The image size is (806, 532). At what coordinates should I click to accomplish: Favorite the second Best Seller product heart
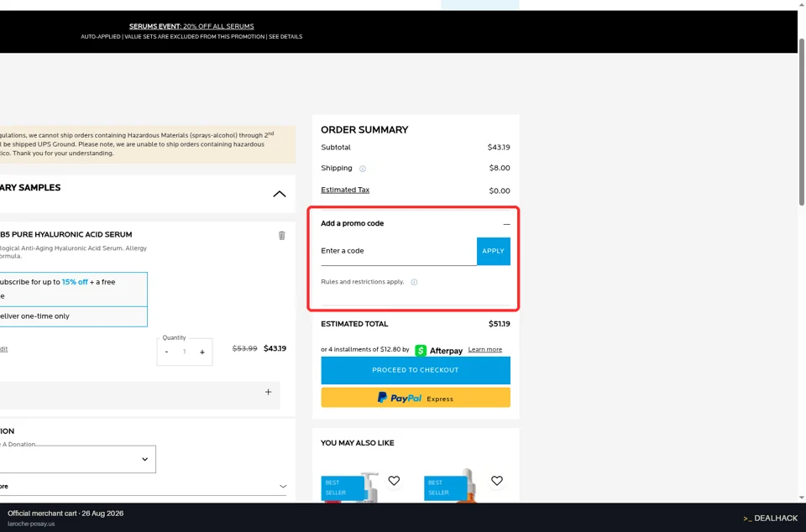(496, 481)
